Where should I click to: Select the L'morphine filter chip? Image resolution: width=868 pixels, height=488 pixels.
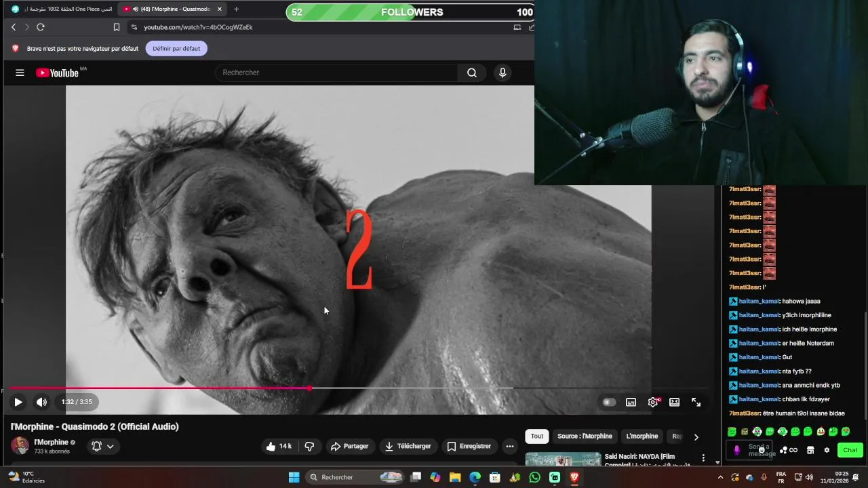(642, 436)
